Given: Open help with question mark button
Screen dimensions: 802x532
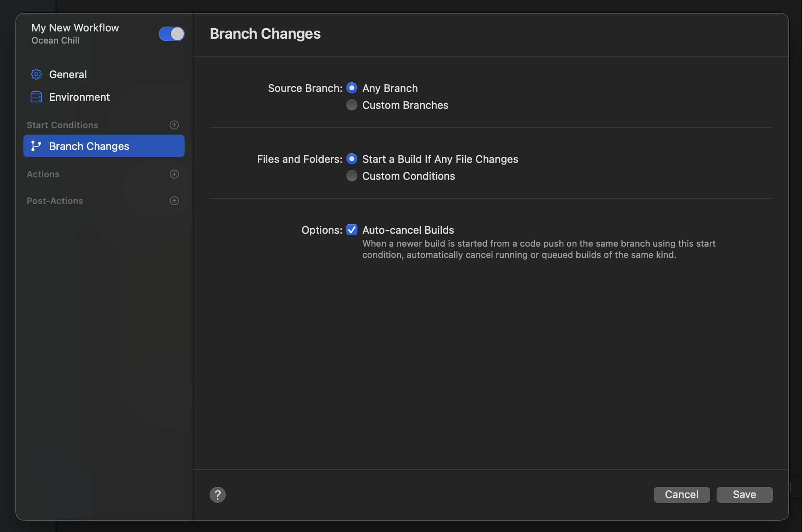Looking at the screenshot, I should tap(218, 495).
